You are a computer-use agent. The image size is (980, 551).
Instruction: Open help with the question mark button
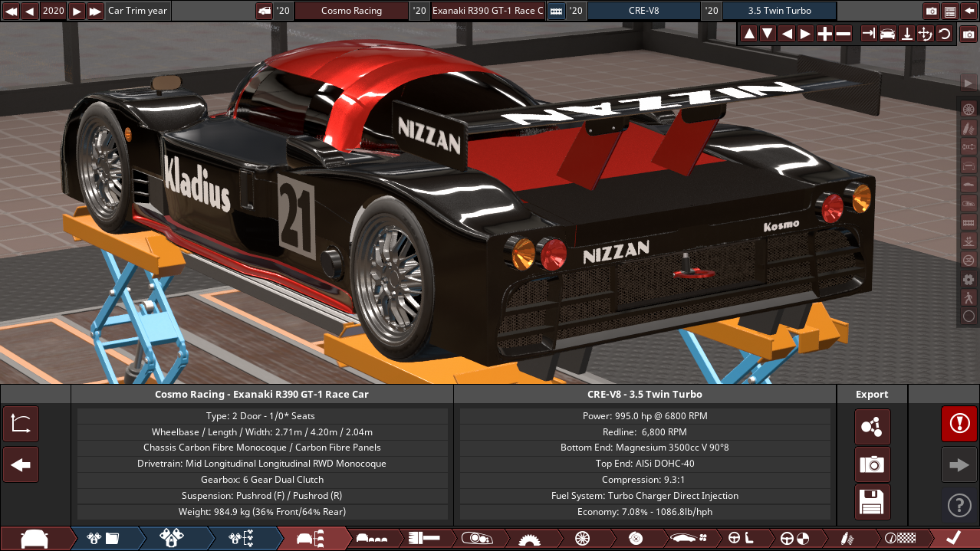[x=959, y=505]
